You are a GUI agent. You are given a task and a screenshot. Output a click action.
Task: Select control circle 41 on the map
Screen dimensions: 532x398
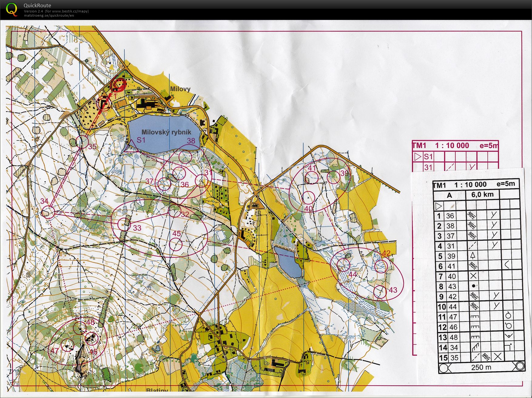(311, 177)
